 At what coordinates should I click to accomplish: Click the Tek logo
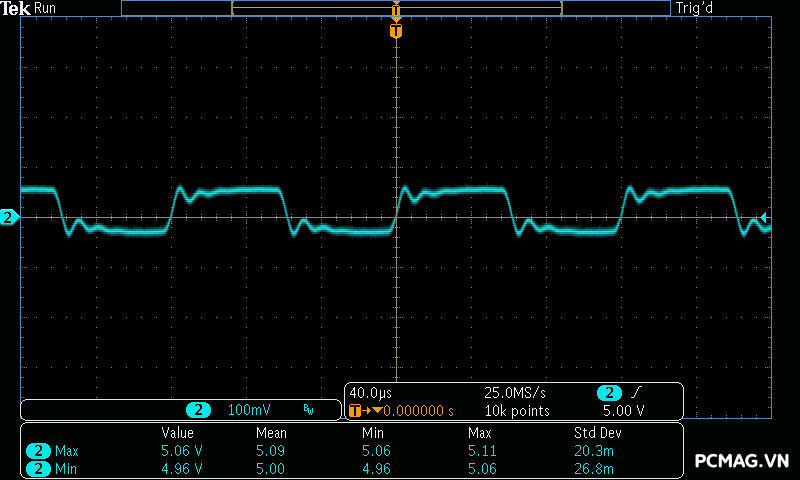16,8
